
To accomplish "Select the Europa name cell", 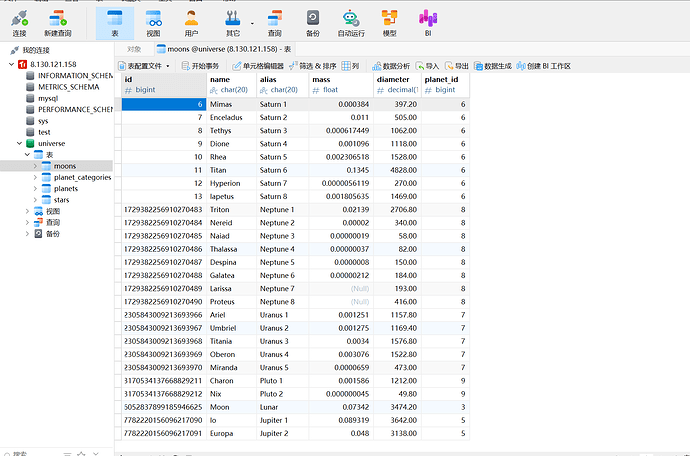I will [x=231, y=434].
